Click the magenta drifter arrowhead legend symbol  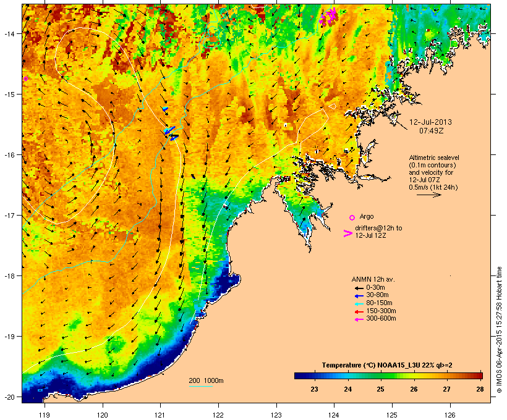pos(348,233)
